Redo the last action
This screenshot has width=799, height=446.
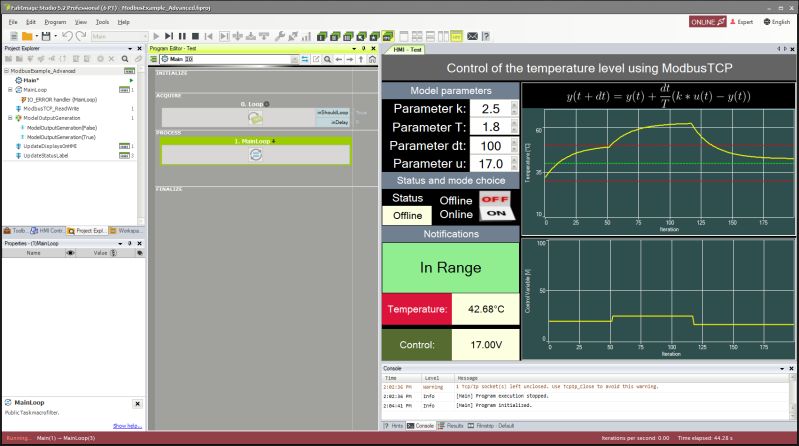pos(81,36)
